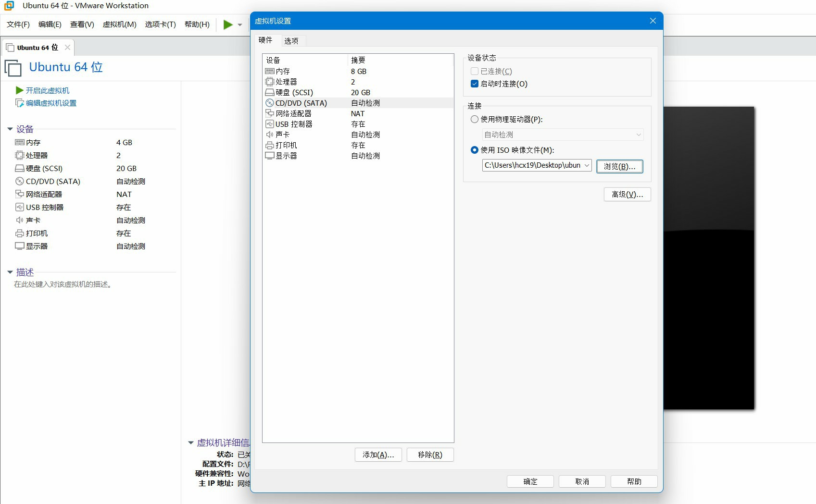Select the 打印机 printer icon in dialog list
The width and height of the screenshot is (816, 504).
tap(270, 145)
